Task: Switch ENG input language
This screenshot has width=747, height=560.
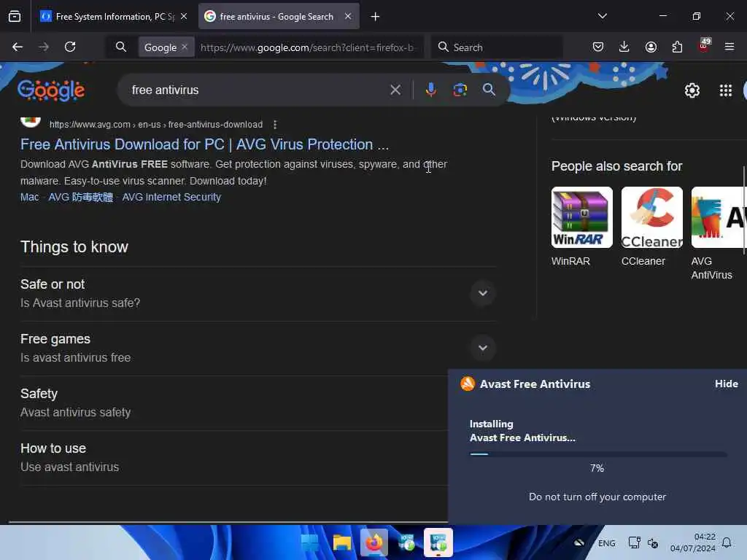Action: (x=606, y=543)
